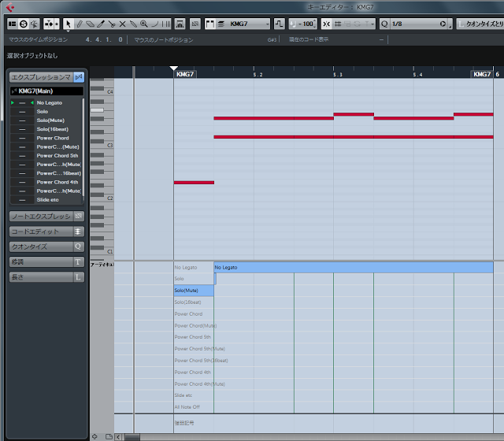Select the Object Selection arrow tool

click(69, 24)
